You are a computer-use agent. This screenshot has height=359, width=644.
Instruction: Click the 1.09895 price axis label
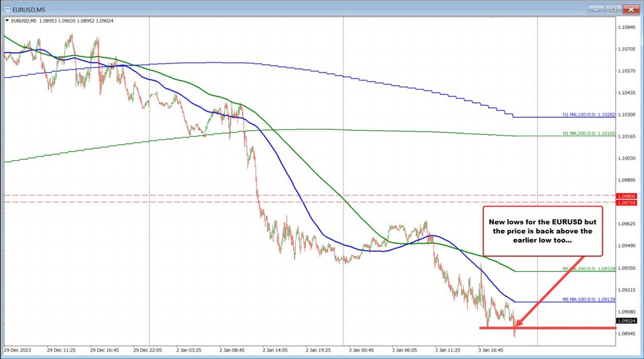click(627, 180)
